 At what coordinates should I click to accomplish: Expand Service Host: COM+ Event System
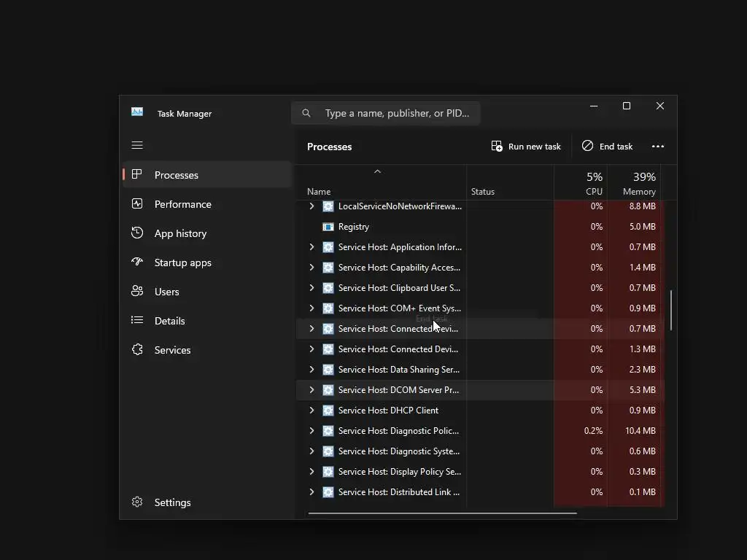click(x=311, y=308)
